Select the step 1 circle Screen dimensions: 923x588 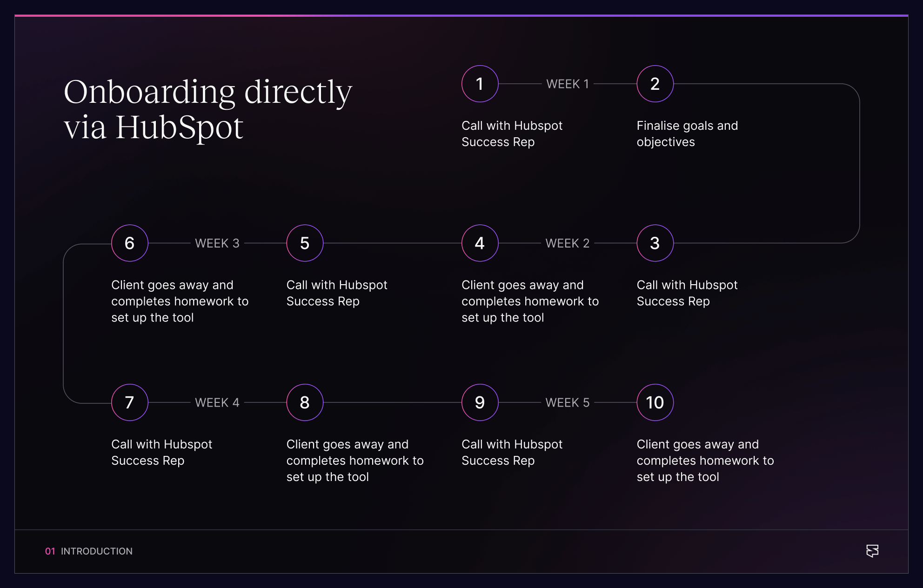480,84
